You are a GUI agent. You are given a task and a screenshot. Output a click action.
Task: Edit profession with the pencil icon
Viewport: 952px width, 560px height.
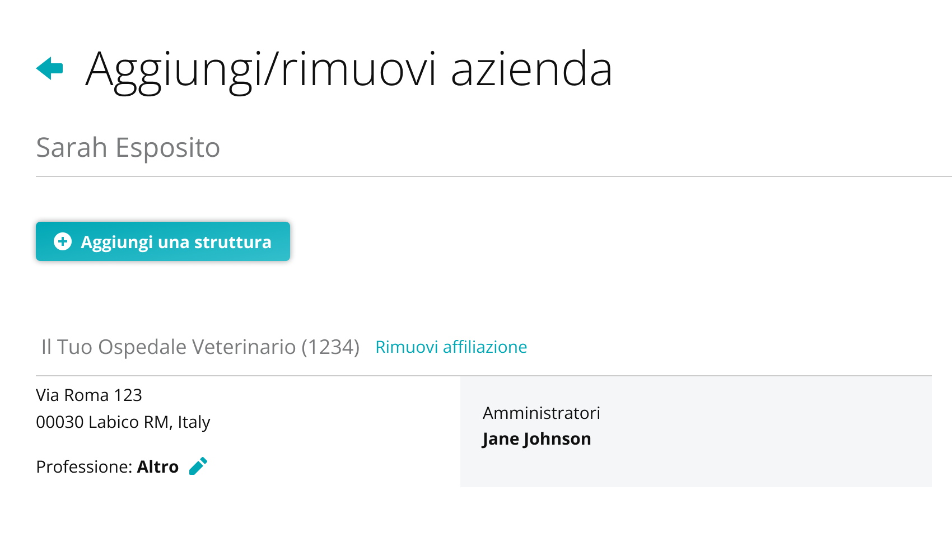click(x=198, y=466)
